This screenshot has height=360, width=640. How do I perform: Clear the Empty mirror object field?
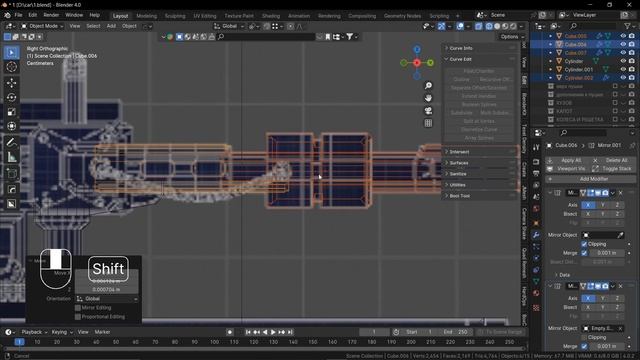[x=620, y=328]
